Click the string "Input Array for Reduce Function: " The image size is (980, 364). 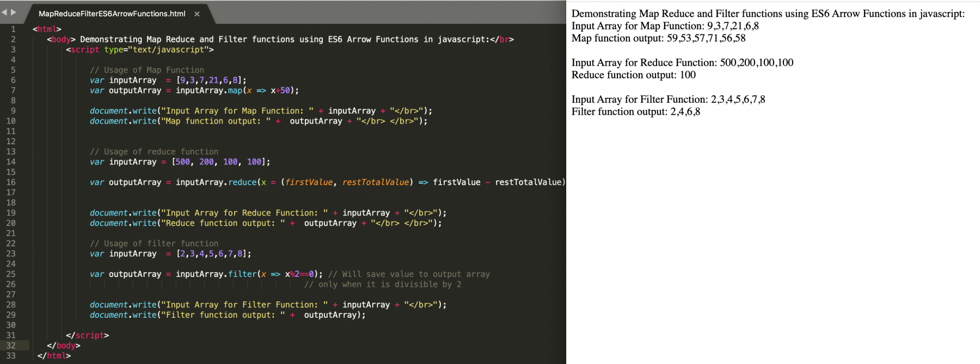pyautogui.click(x=244, y=213)
